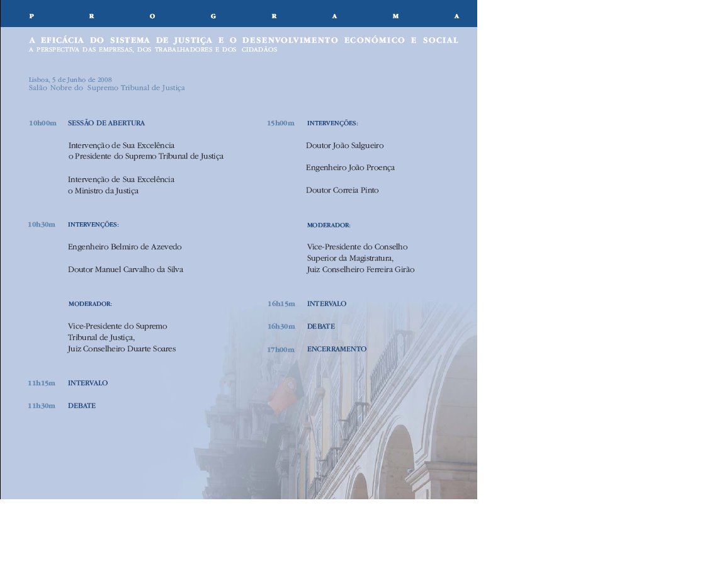
Task: Select the title A EFICÁCIA DO SISTEMA DE JUSTIÇA
Action: click(242, 40)
